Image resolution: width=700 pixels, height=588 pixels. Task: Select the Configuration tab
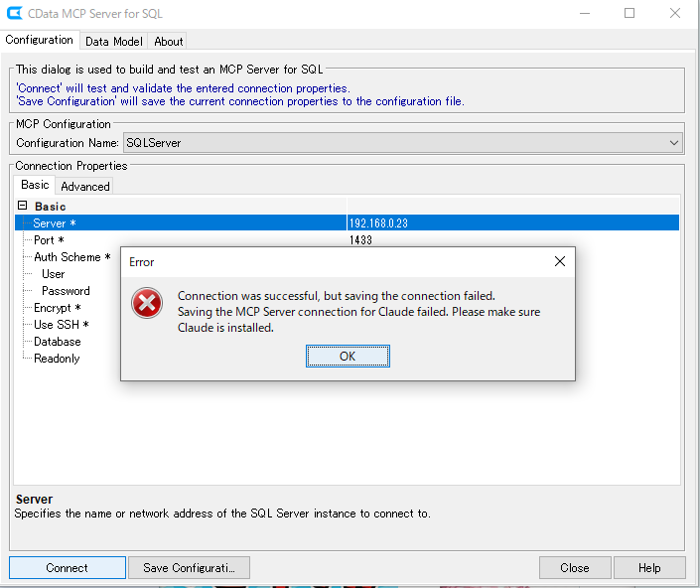[x=40, y=40]
